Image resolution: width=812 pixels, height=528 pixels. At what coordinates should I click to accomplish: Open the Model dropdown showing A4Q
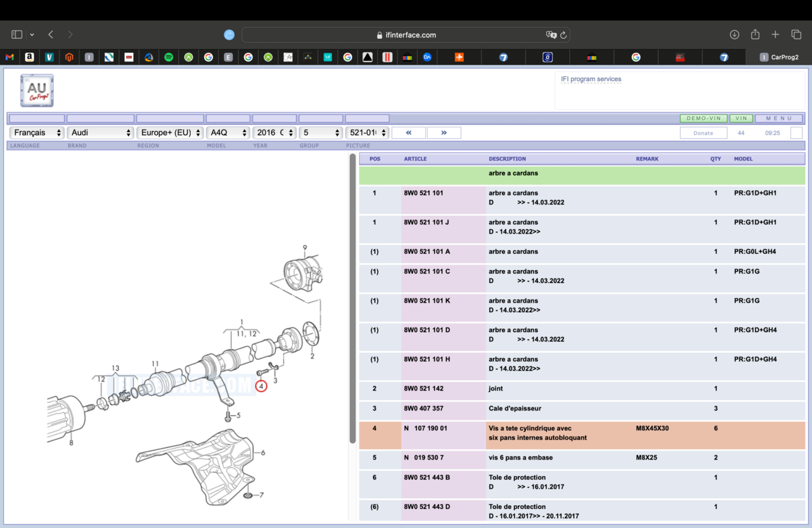228,133
